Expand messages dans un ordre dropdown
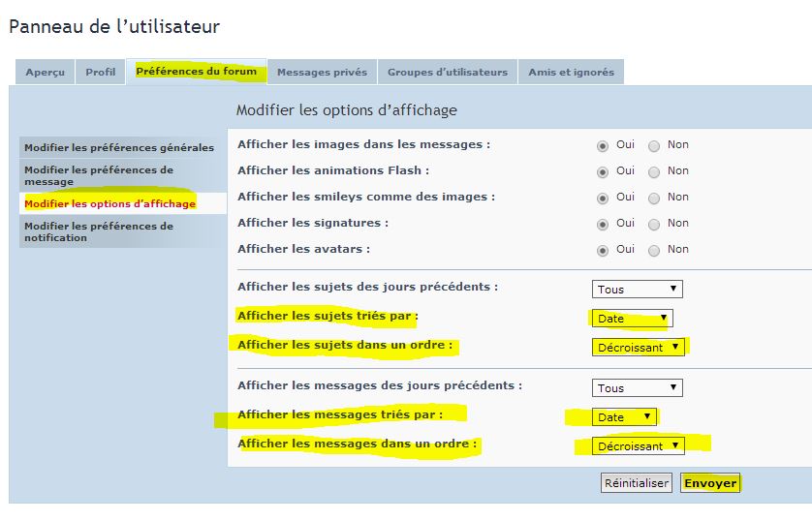This screenshot has height=521, width=812. [639, 445]
